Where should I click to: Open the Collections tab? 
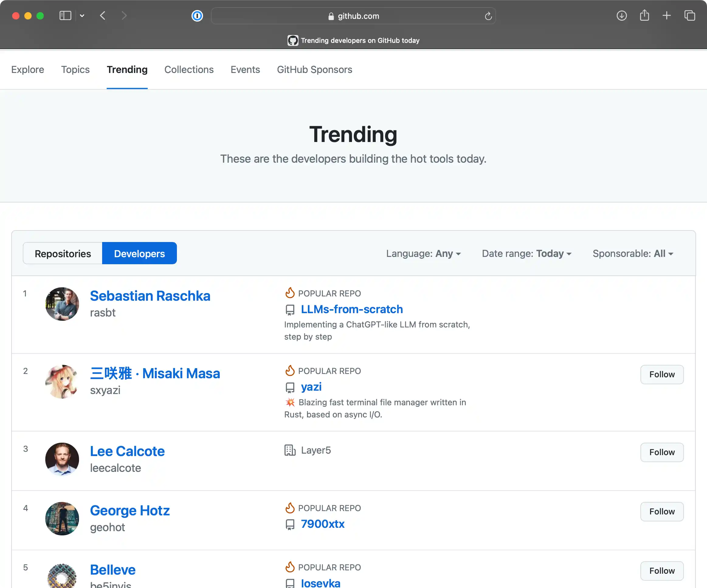tap(189, 69)
